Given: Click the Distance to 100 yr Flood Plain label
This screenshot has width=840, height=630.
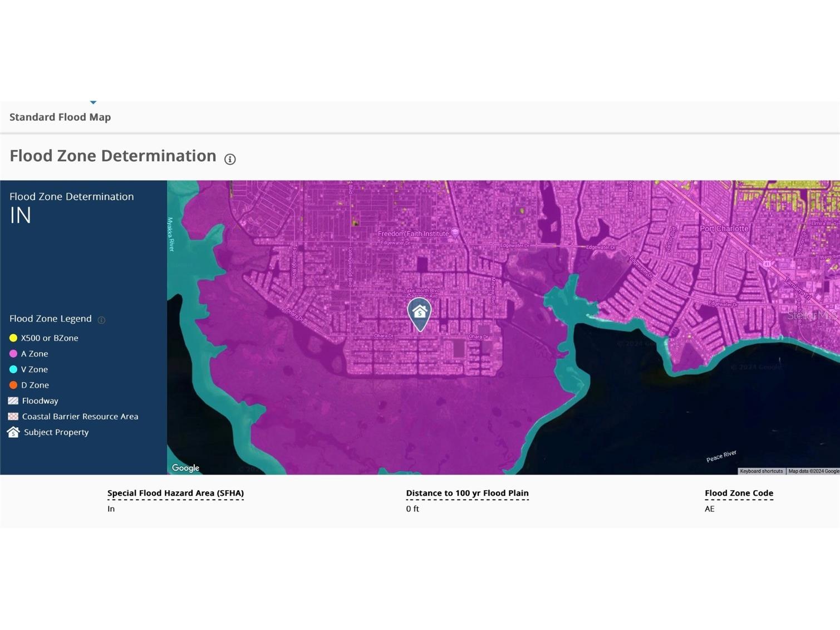Looking at the screenshot, I should click(x=467, y=493).
